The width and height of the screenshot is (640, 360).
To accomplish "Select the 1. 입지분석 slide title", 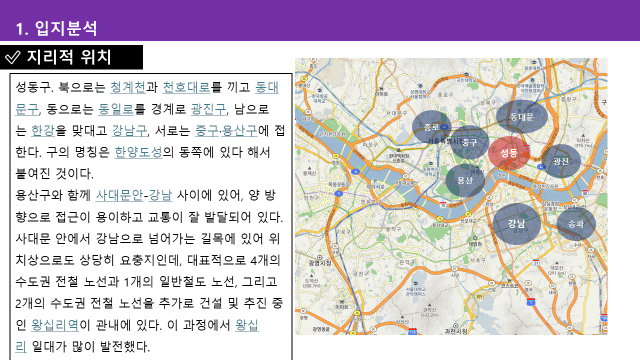I will [57, 29].
